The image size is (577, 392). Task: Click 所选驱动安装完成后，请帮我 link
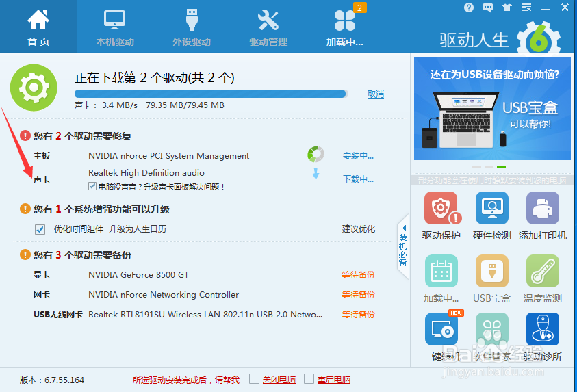pyautogui.click(x=186, y=380)
